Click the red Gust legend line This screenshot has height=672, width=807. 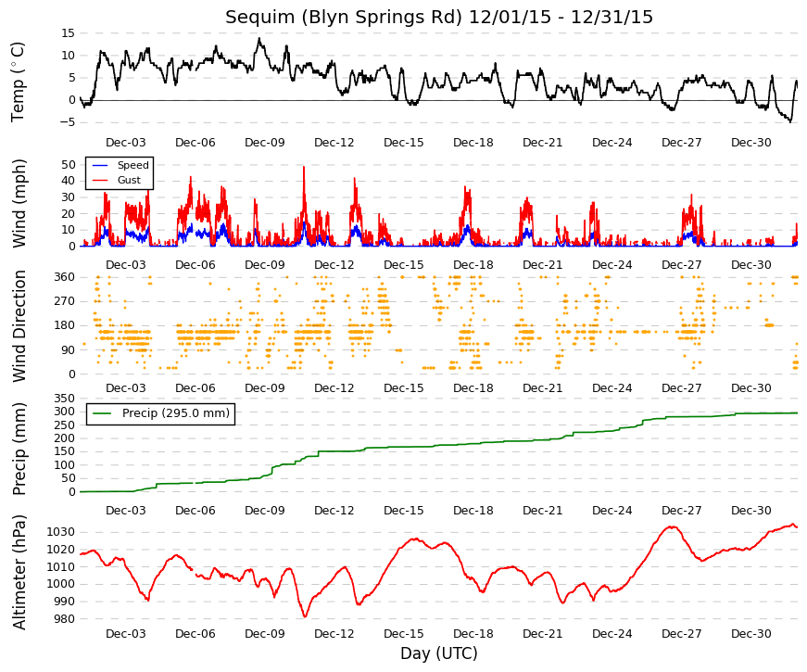point(100,180)
